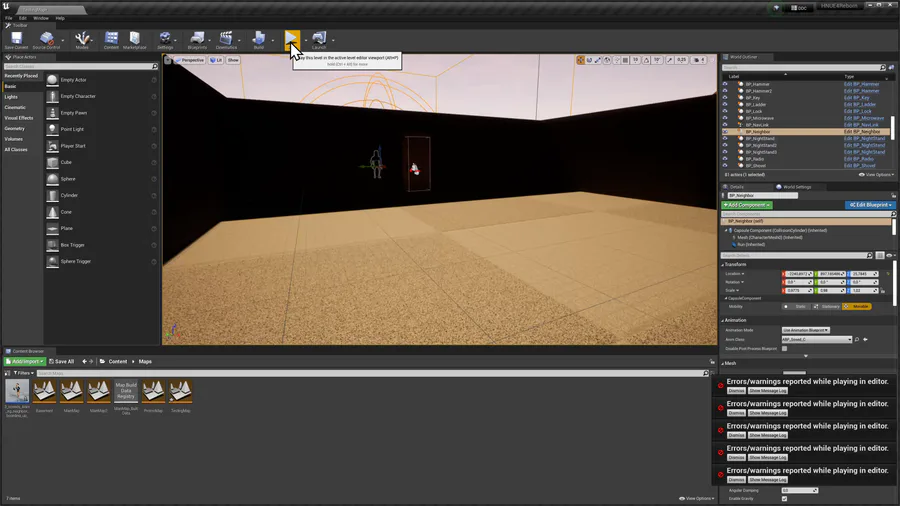Click the Anim Class browse magnifier icon

[x=857, y=340]
